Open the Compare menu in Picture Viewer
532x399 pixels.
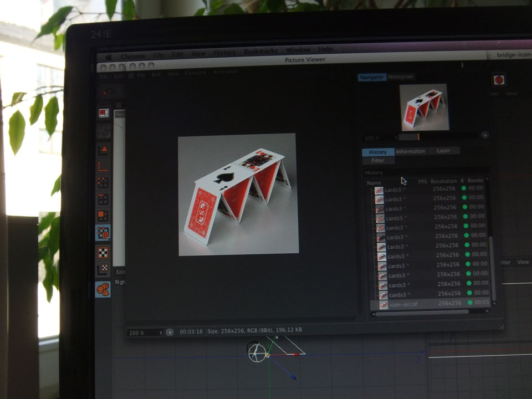(x=195, y=73)
